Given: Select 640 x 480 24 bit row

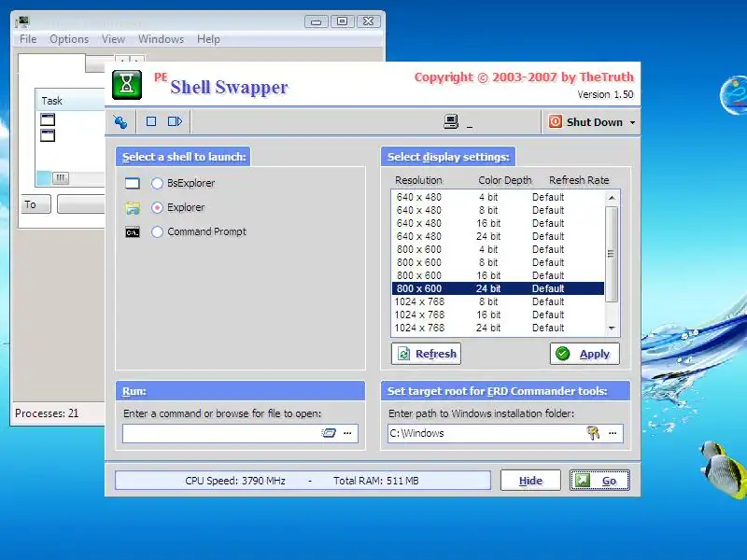Looking at the screenshot, I should [x=498, y=236].
